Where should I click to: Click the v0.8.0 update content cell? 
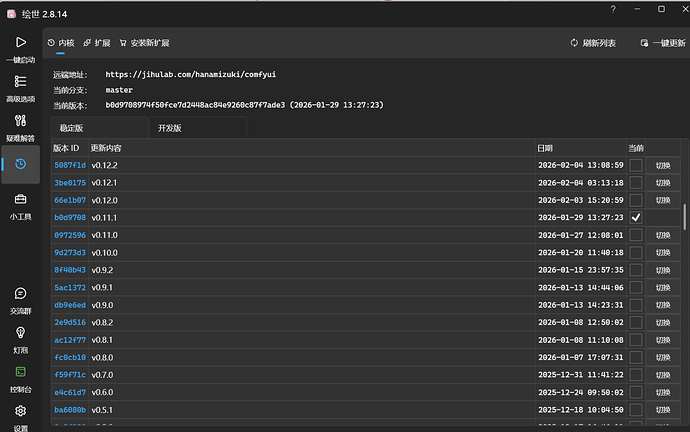coord(312,357)
